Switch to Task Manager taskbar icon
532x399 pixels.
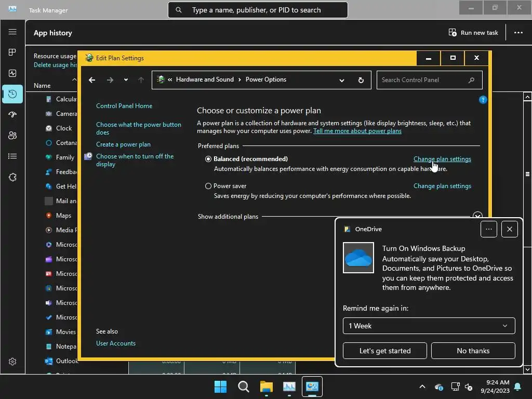tap(289, 387)
